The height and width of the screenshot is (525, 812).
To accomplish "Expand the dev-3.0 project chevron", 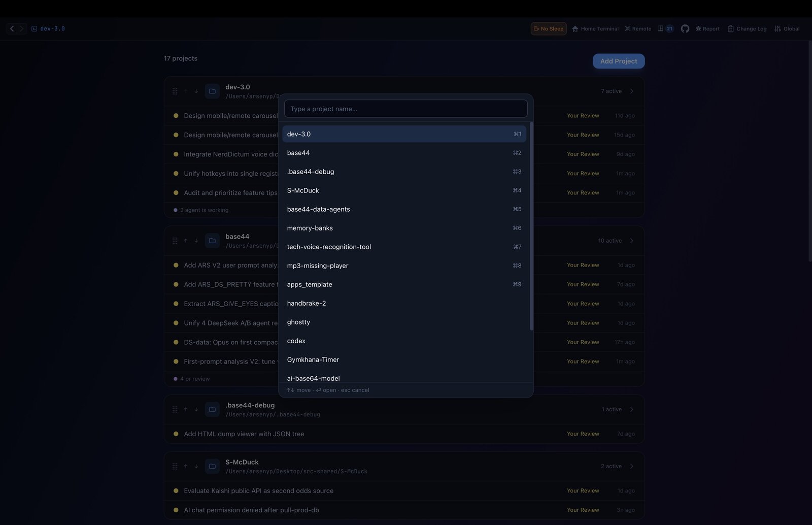I will coord(632,91).
